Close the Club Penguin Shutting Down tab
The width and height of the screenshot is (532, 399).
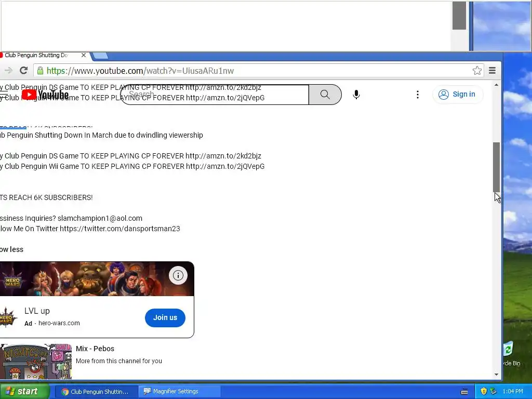[84, 55]
